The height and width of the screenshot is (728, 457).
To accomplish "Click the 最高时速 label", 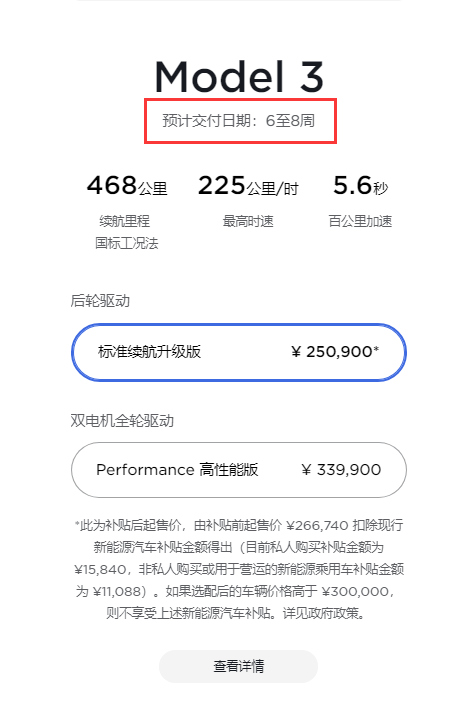I will 248,221.
